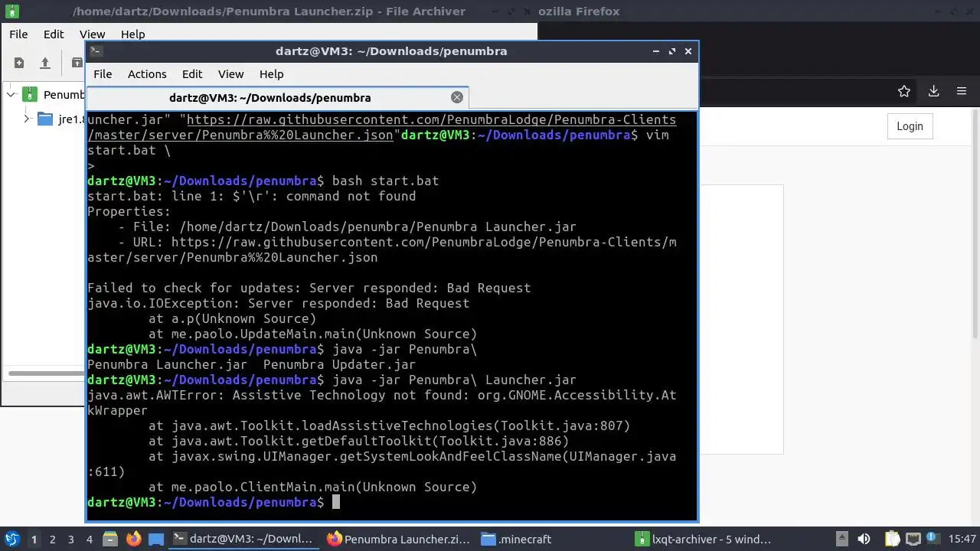Click the terminal window title text
This screenshot has width=980, height=551.
391,51
